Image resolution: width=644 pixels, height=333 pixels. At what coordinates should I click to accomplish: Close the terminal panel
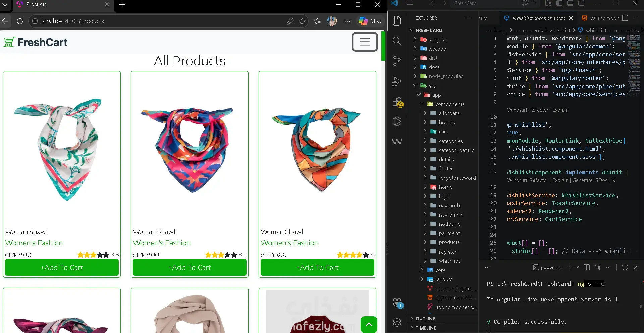tap(636, 267)
